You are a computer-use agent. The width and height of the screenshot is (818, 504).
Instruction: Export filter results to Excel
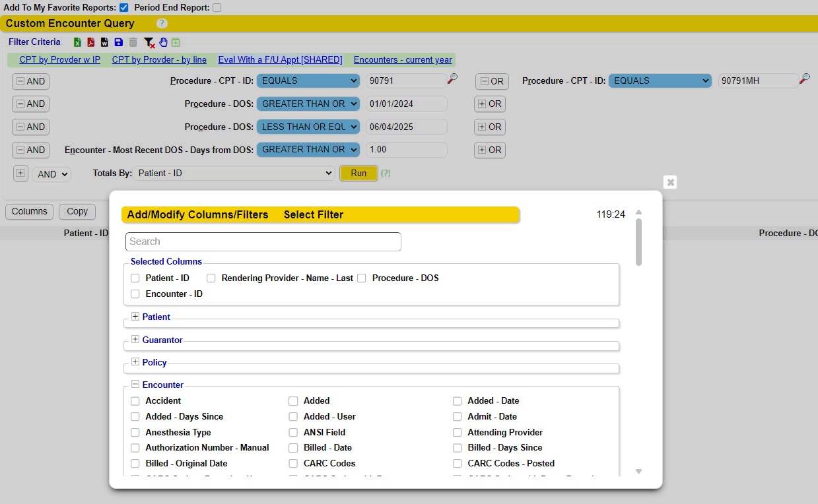[x=77, y=42]
